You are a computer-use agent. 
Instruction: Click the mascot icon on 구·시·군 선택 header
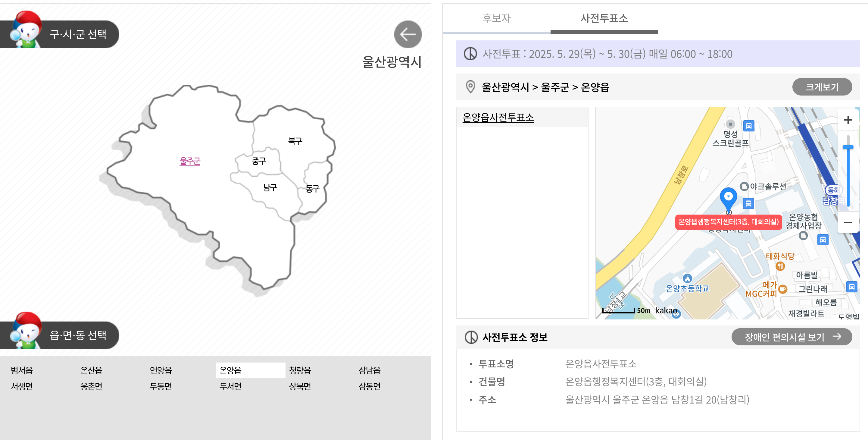pyautogui.click(x=26, y=30)
